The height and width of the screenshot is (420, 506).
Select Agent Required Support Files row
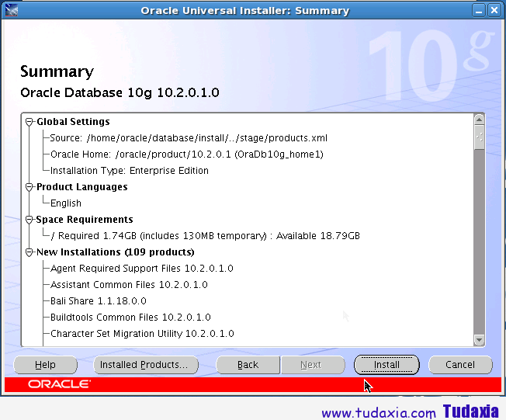tap(142, 269)
